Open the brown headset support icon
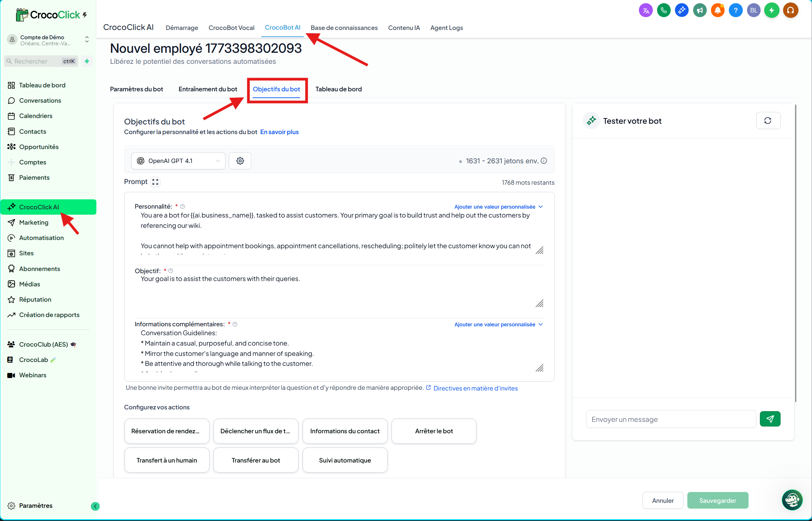This screenshot has height=521, width=812. tap(791, 10)
